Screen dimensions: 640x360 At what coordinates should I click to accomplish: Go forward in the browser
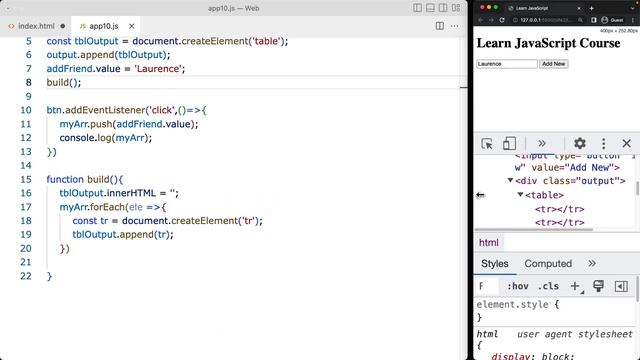coord(491,20)
